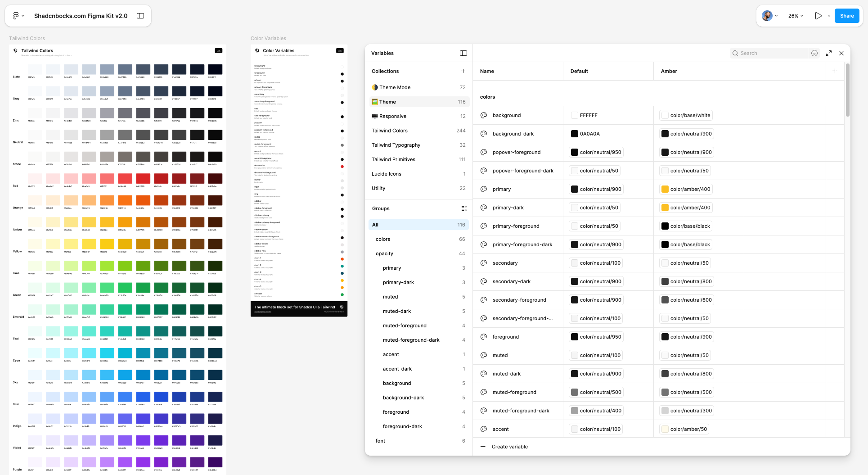Open the user avatar menu
The image size is (868, 475).
(x=769, y=16)
